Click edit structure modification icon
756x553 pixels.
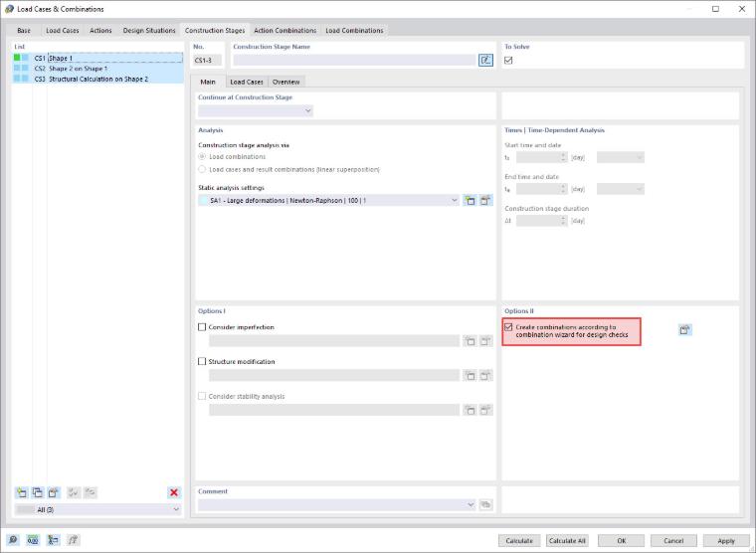click(485, 376)
